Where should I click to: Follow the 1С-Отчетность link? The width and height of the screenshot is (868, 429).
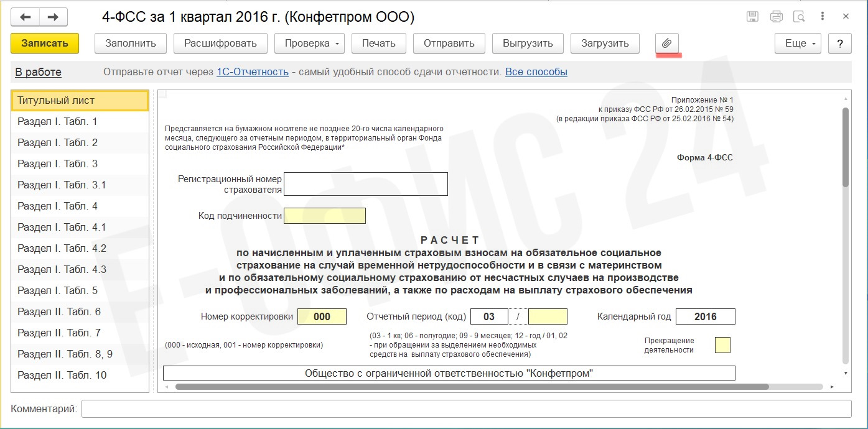[252, 72]
